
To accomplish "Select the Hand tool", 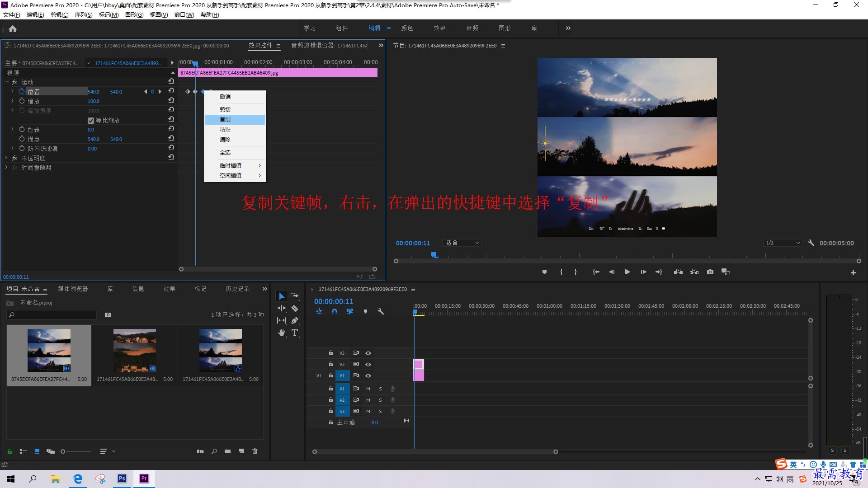I will 281,333.
